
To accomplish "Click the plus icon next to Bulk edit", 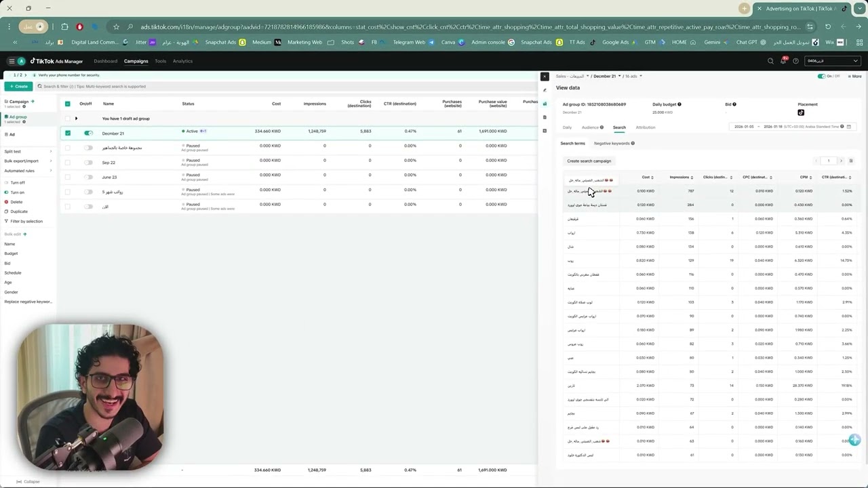I will click(x=25, y=234).
